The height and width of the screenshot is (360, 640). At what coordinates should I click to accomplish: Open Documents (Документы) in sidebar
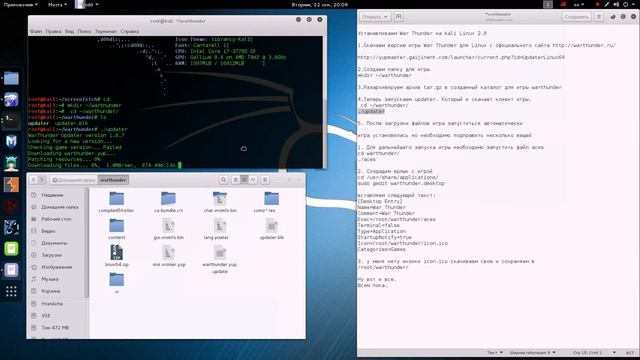[x=54, y=243]
